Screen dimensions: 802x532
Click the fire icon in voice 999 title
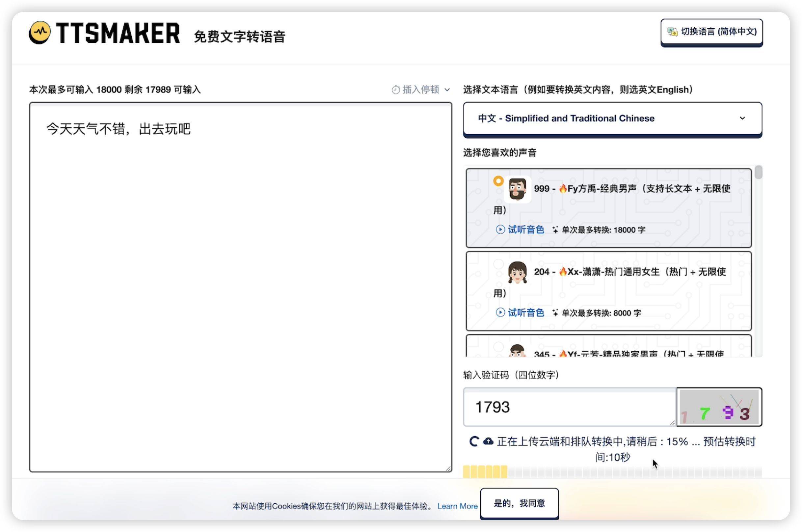pyautogui.click(x=563, y=188)
